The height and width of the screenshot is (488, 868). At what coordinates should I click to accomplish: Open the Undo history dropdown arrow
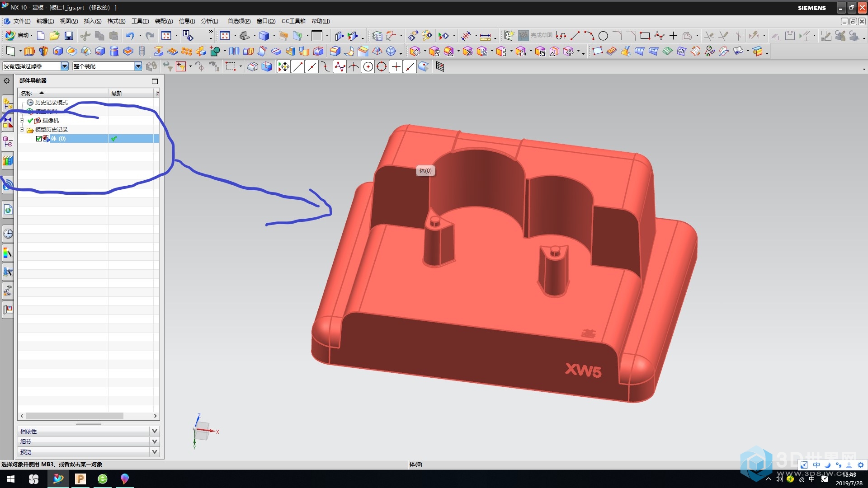pyautogui.click(x=140, y=36)
